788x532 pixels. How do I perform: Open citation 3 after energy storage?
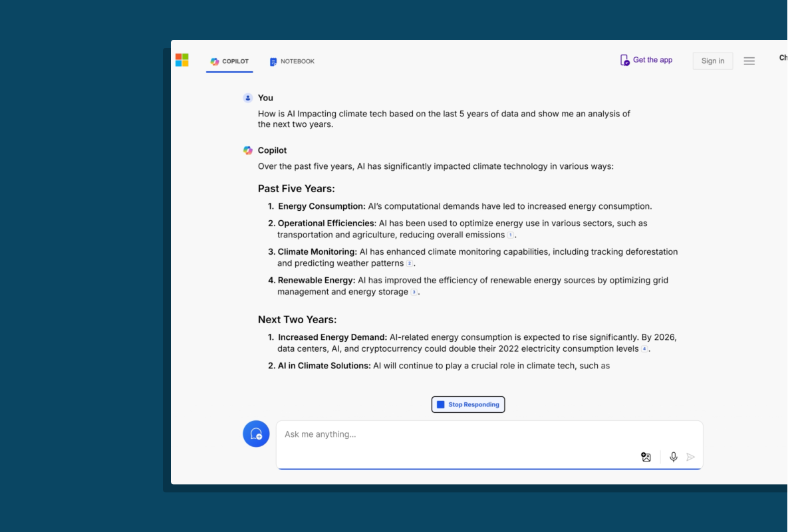(414, 293)
